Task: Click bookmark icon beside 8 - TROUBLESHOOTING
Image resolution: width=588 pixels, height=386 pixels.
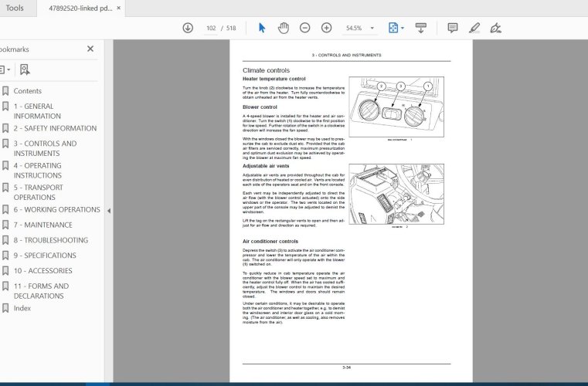Action: click(x=5, y=240)
